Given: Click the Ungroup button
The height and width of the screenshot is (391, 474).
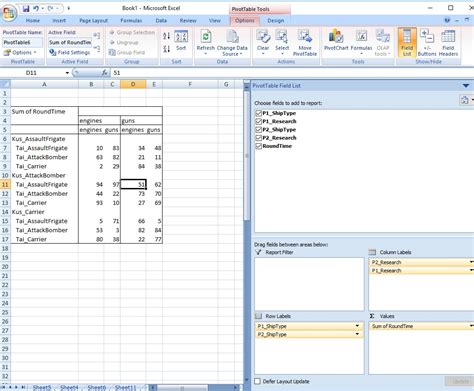Looking at the screenshot, I should pyautogui.click(x=124, y=42).
